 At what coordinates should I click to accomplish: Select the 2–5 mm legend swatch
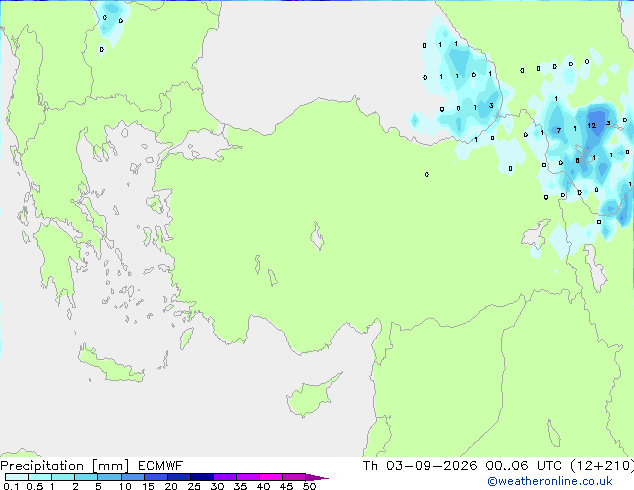click(86, 477)
